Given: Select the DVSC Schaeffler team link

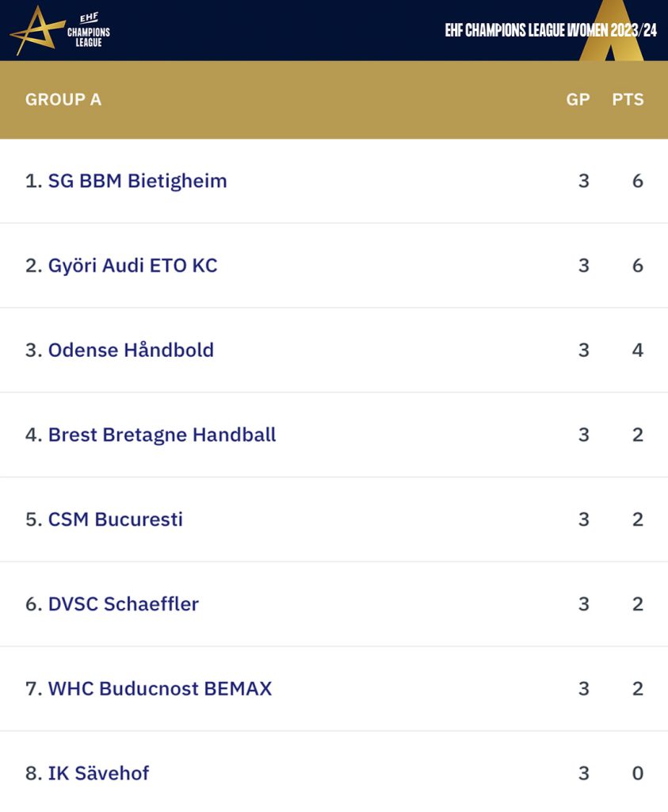Looking at the screenshot, I should click(x=123, y=603).
